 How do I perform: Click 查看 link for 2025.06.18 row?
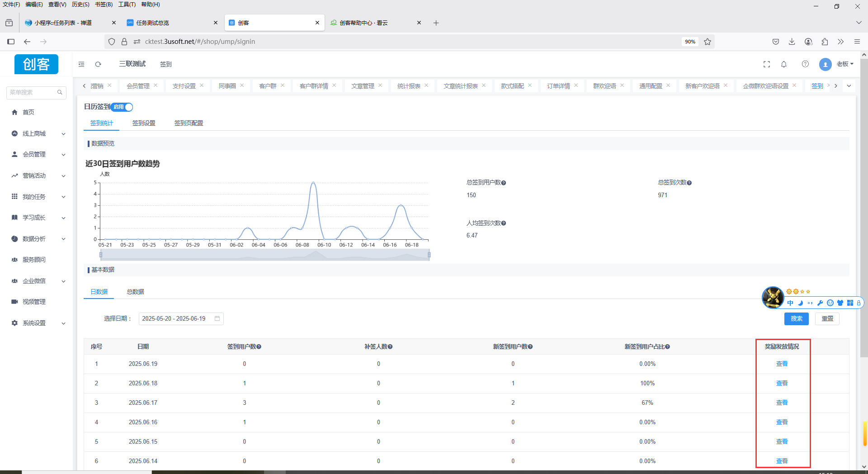pos(782,383)
